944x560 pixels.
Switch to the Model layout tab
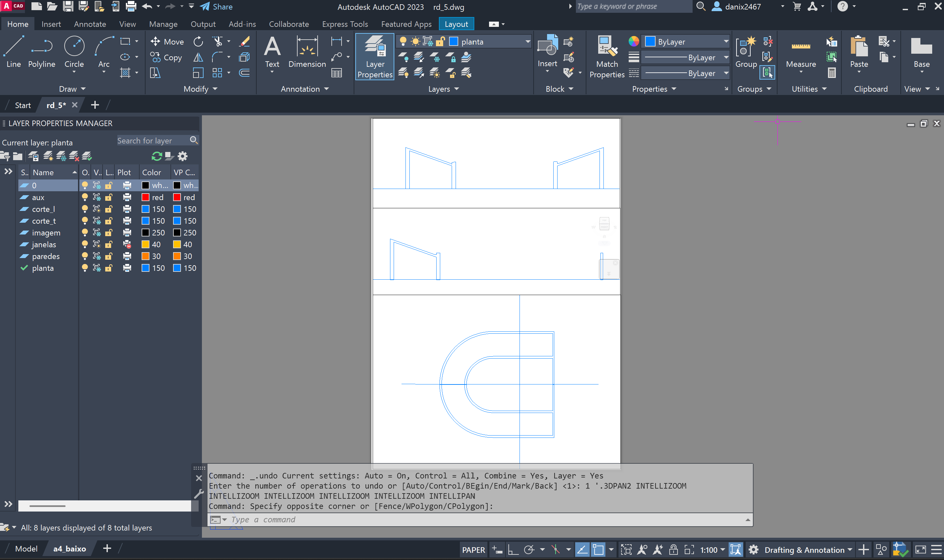click(x=26, y=549)
